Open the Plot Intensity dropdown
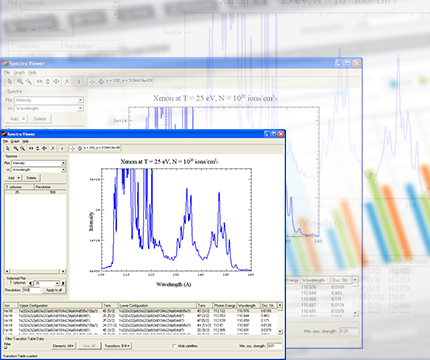The width and height of the screenshot is (430, 360). click(39, 163)
